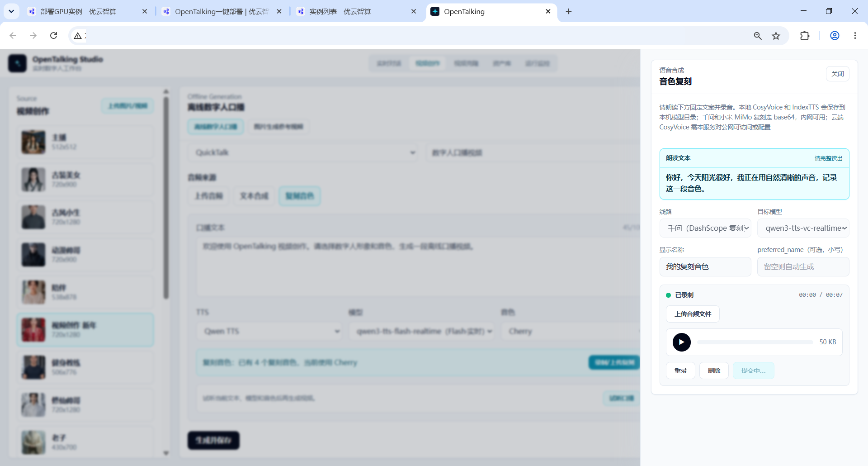The height and width of the screenshot is (466, 868).
Task: Open the tab search dropdown arrow
Action: point(11,12)
